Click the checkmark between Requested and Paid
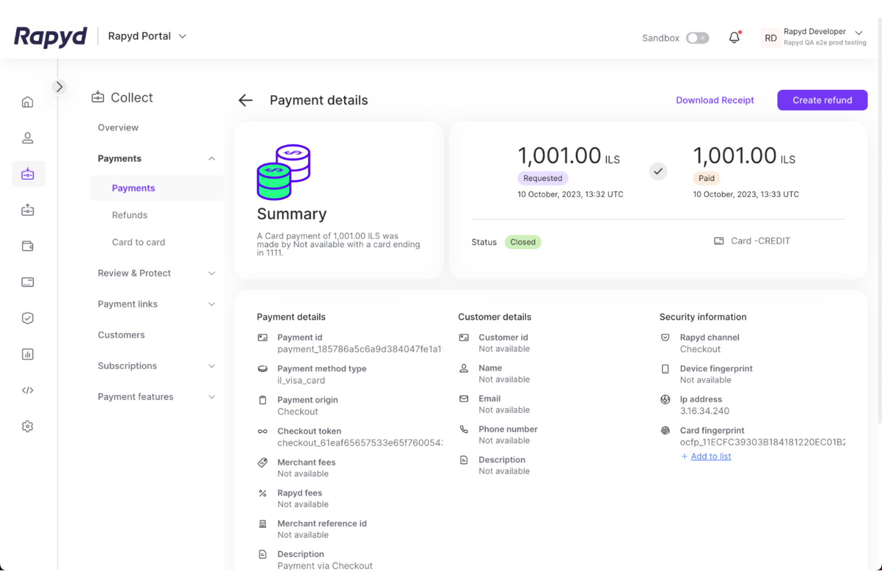Screen dimensions: 882x588 point(658,171)
